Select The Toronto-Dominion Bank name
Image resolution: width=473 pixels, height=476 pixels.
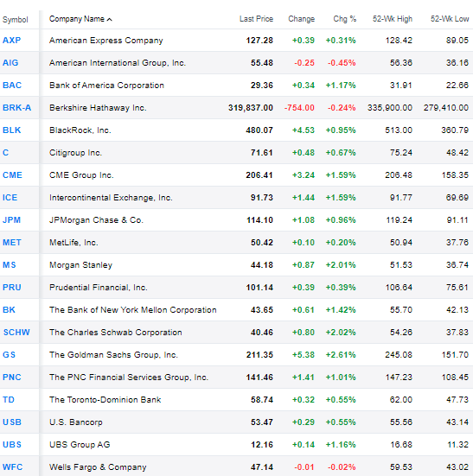[x=105, y=400]
